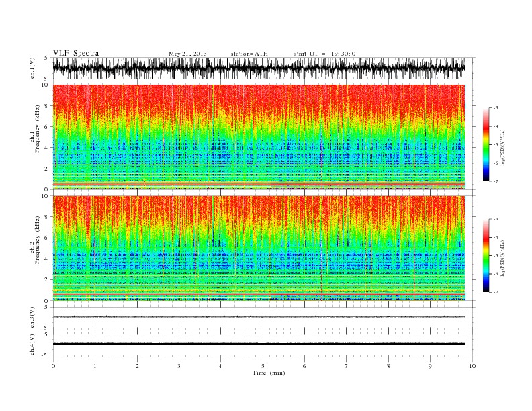Click the "-7" tick on ch.2 colorbar
Screen dimensions: 532x411
coord(496,292)
